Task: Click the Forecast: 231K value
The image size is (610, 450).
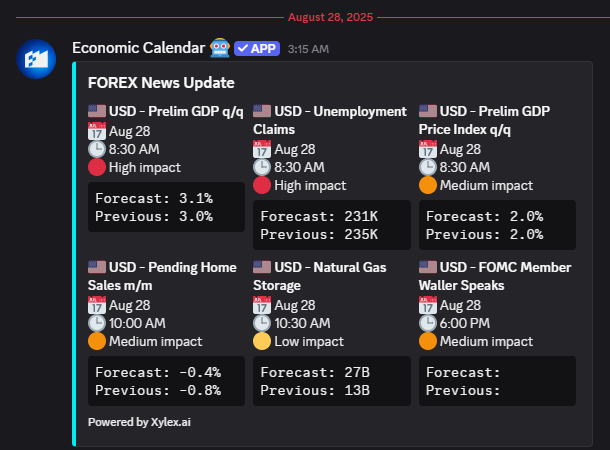Action: point(361,216)
